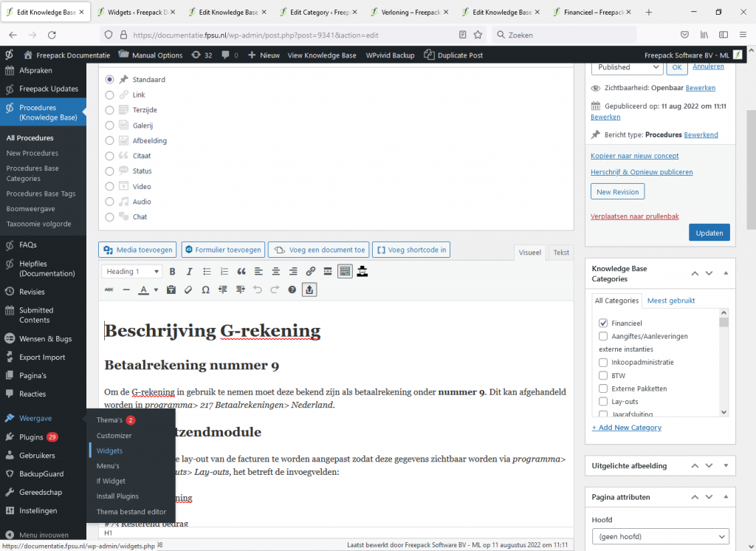Switch to the Visueel editor tab
Image resolution: width=756 pixels, height=551 pixels.
(529, 253)
